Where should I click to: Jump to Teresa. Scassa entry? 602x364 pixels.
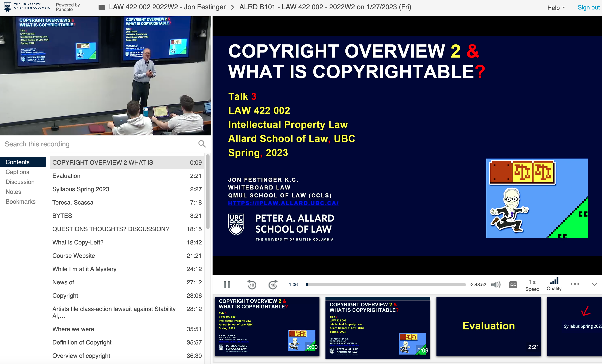[x=127, y=203]
